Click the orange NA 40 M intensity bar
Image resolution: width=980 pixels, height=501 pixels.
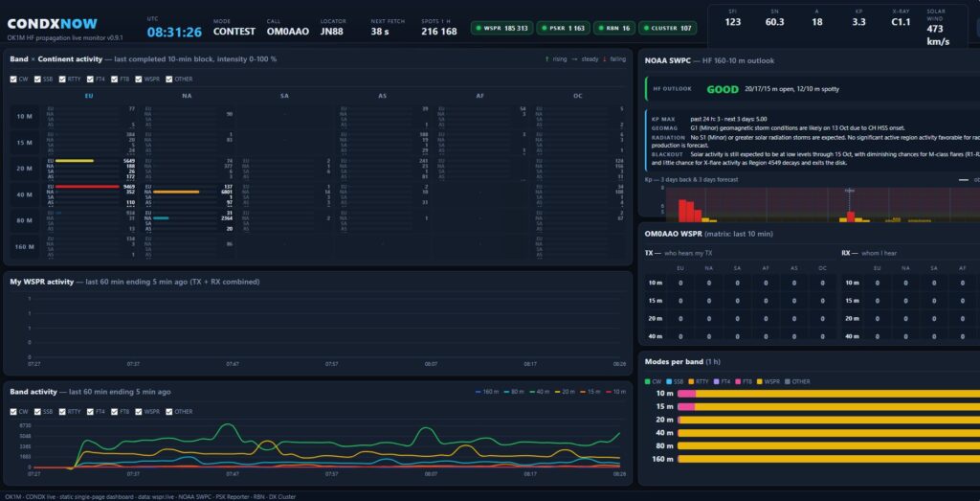(x=176, y=192)
